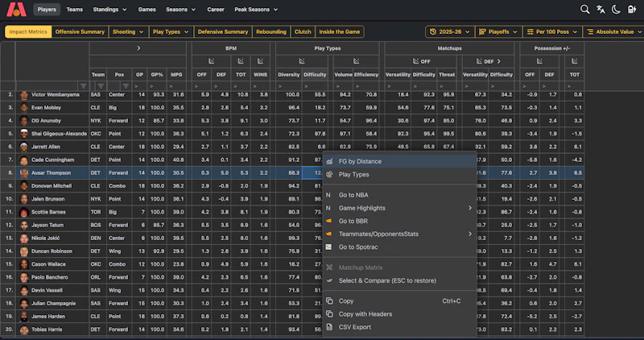644x340 pixels.
Task: Expand column group with top chevron
Action: click(x=138, y=48)
